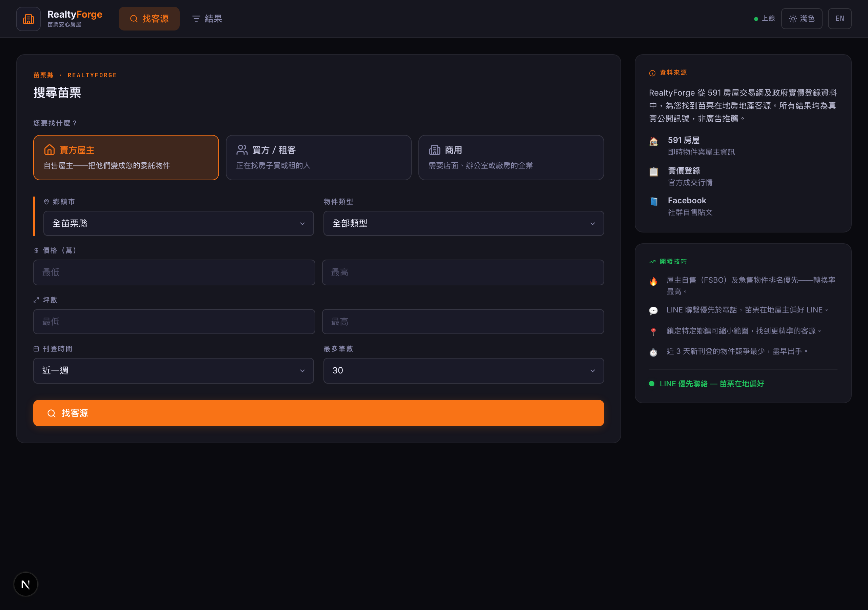Viewport: 868px width, 610px height.
Task: Click the 即時物件與屋主資訊 description text
Action: point(701,152)
